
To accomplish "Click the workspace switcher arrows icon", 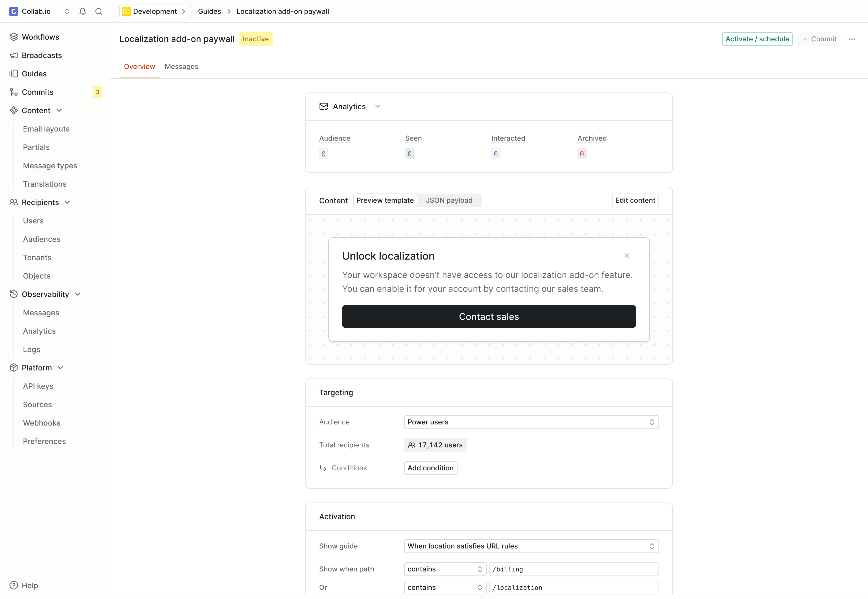I will tap(67, 11).
